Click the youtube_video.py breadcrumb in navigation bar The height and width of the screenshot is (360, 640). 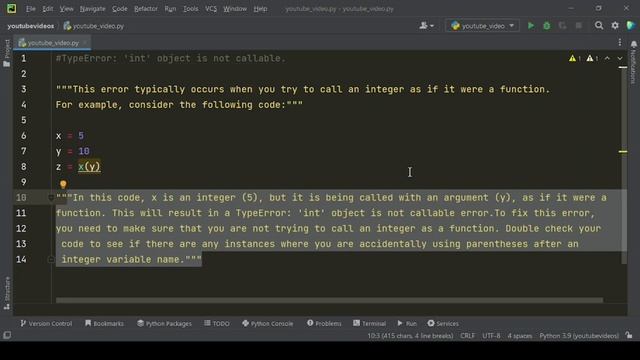click(x=94, y=26)
